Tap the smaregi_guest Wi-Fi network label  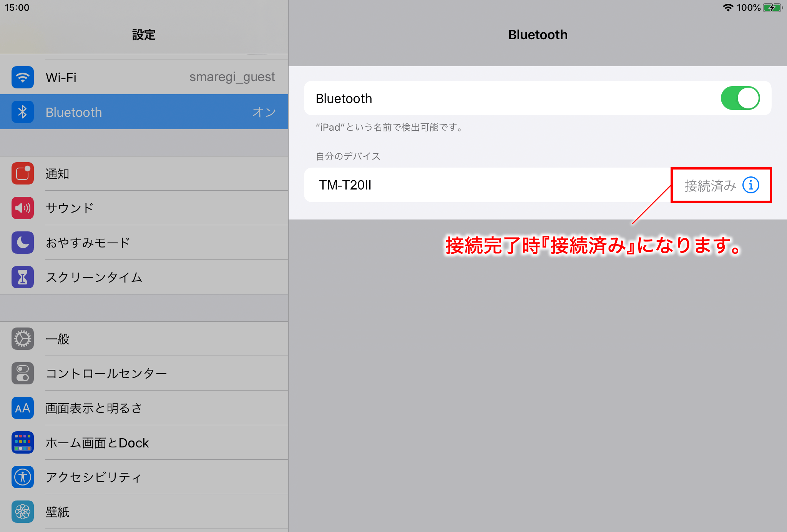pos(232,77)
